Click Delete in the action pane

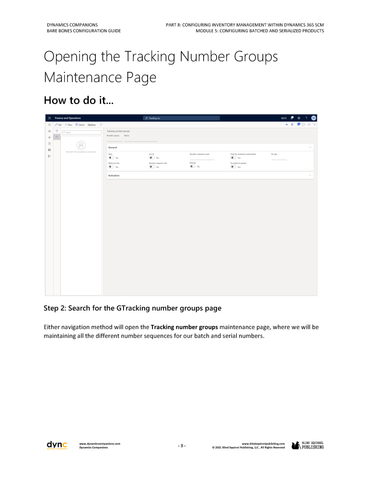(x=80, y=125)
